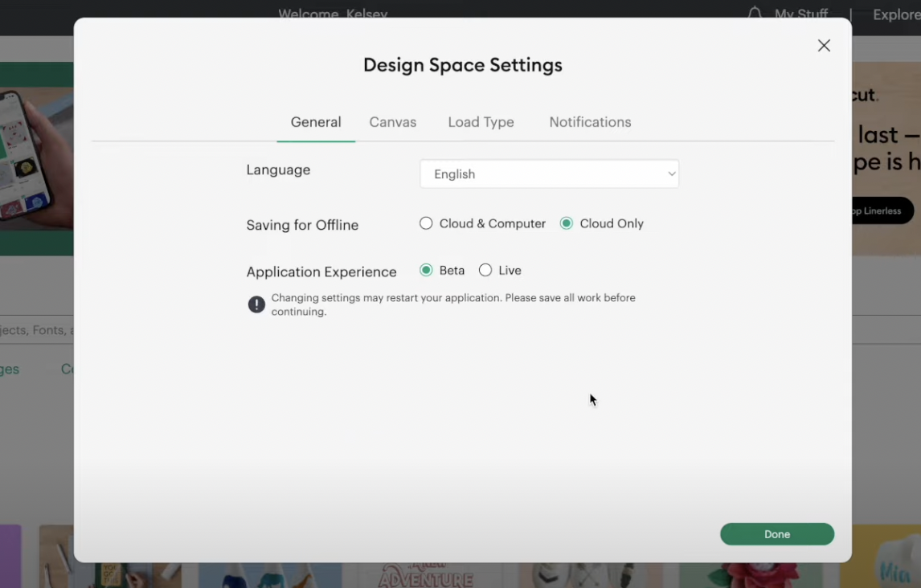The width and height of the screenshot is (921, 588).
Task: Switch to the Canvas tab
Action: coord(393,122)
